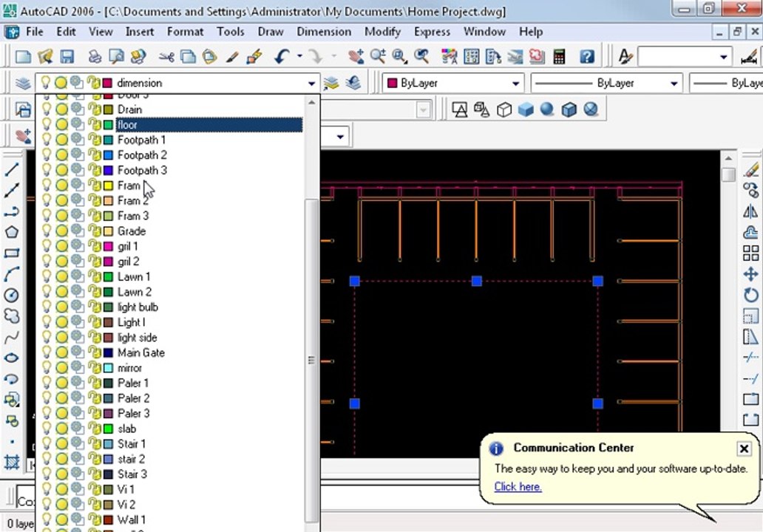763x532 pixels.
Task: Click the Realistic sphere visual style icon
Action: point(547,109)
